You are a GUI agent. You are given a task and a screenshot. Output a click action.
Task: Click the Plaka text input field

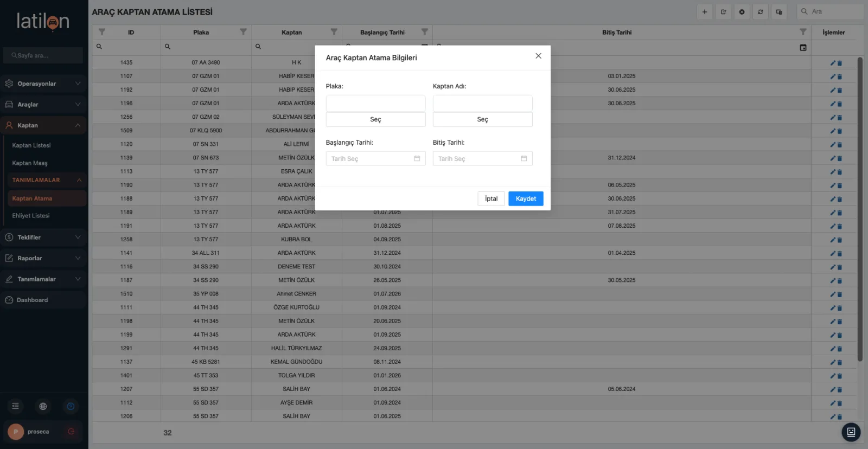click(375, 103)
